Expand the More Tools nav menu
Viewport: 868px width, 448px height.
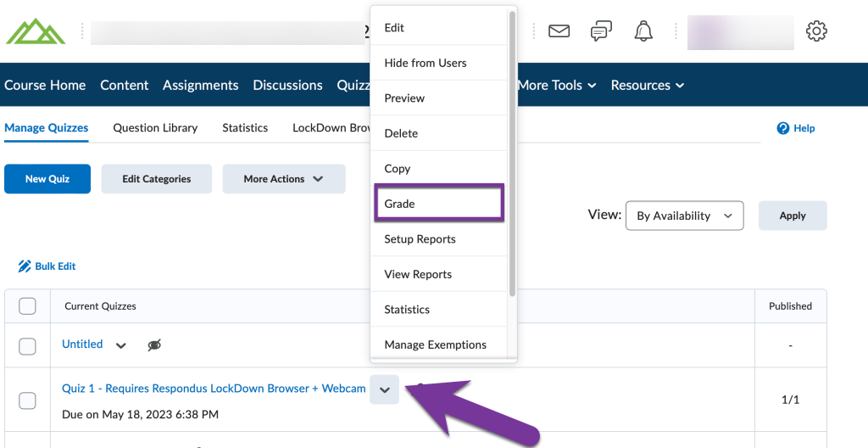click(x=557, y=86)
